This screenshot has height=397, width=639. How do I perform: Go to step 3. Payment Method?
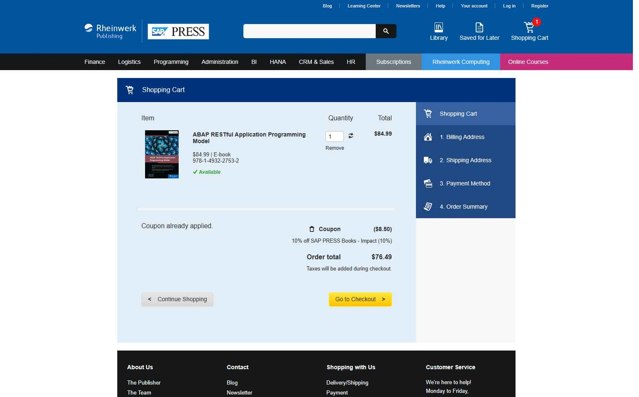tap(465, 183)
